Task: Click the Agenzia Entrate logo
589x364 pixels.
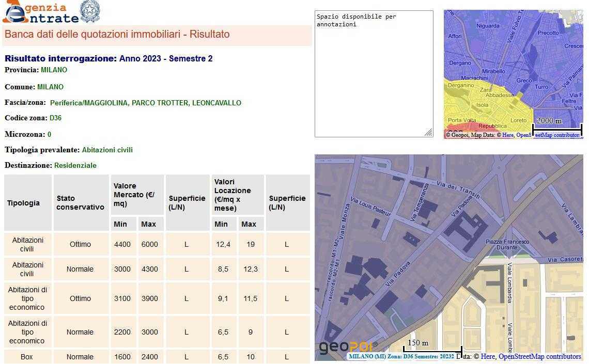Action: point(40,12)
